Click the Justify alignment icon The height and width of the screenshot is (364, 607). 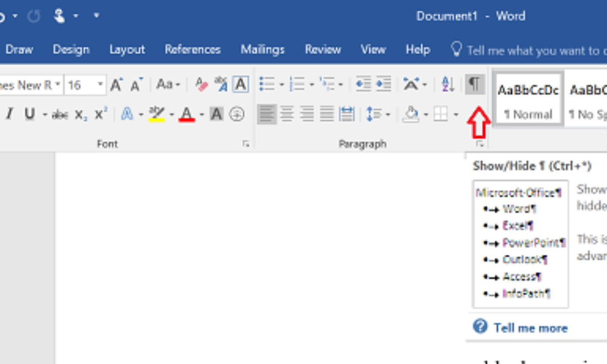click(x=327, y=115)
